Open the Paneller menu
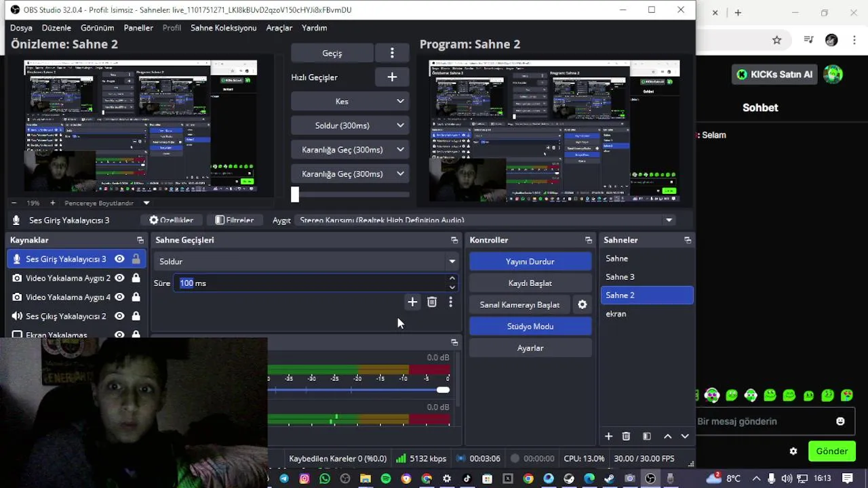The height and width of the screenshot is (488, 868). [138, 28]
